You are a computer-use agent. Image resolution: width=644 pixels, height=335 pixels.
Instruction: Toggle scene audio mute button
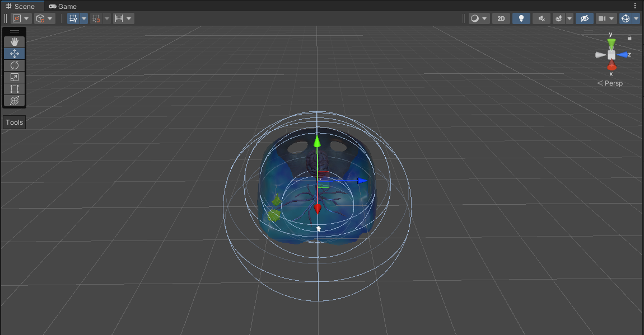[541, 18]
